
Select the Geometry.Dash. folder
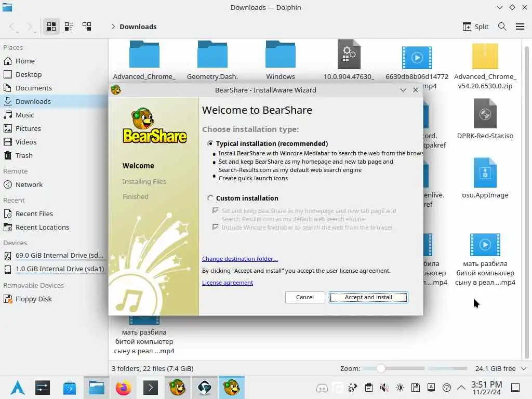pos(212,60)
